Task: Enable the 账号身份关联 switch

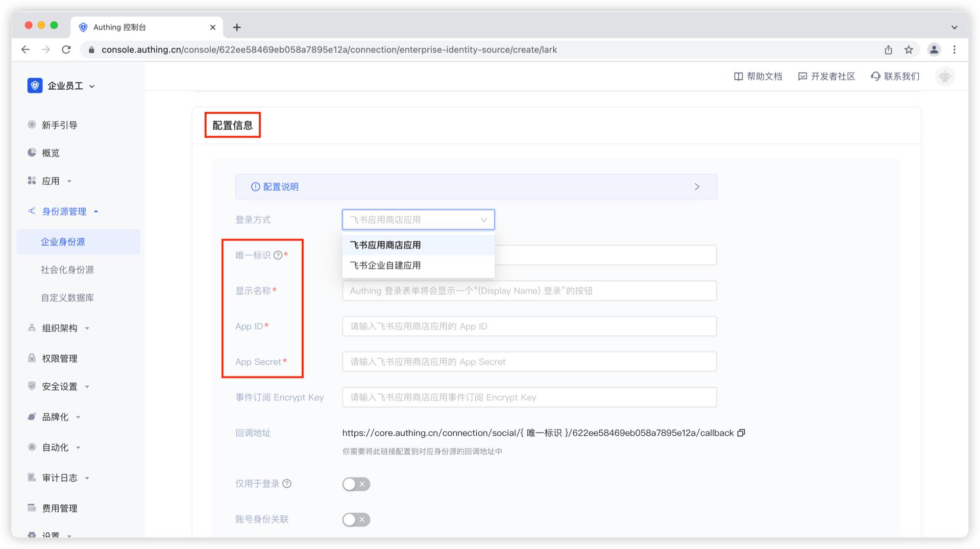Action: (356, 519)
